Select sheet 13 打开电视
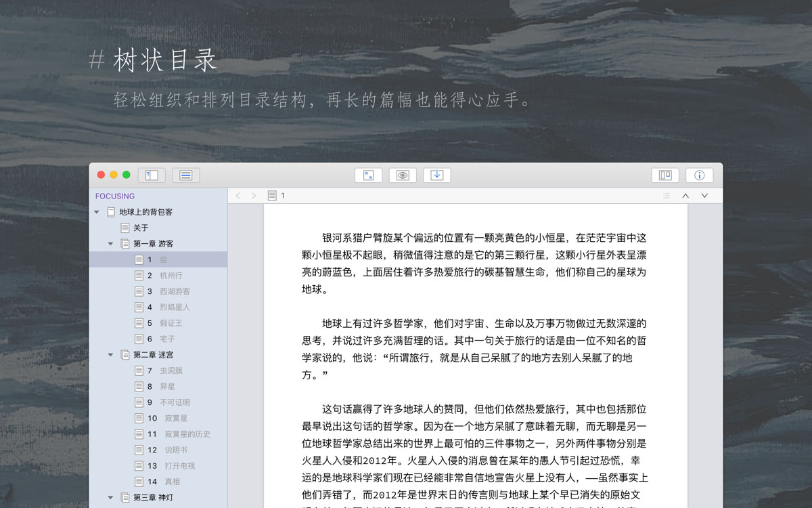The width and height of the screenshot is (812, 508). pyautogui.click(x=158, y=466)
